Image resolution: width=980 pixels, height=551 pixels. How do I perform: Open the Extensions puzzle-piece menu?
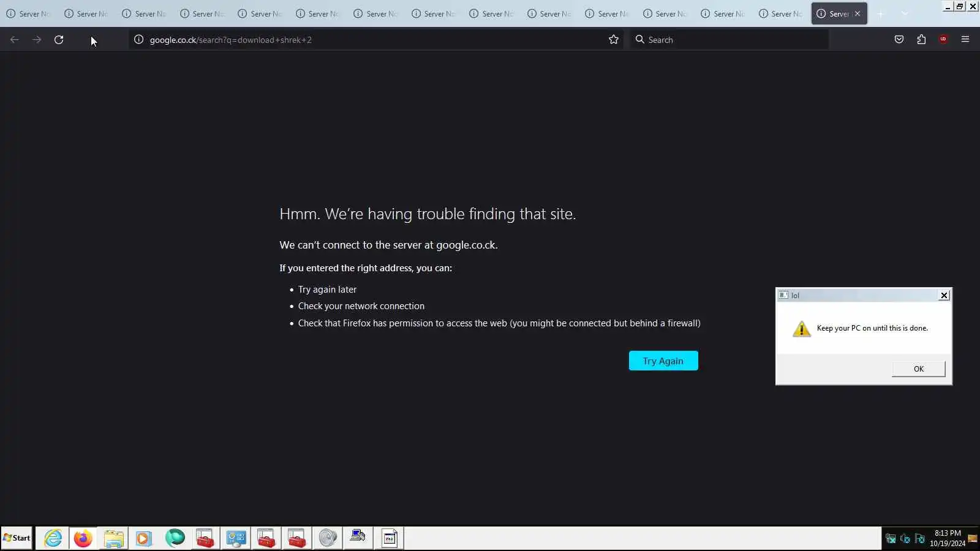(x=921, y=40)
